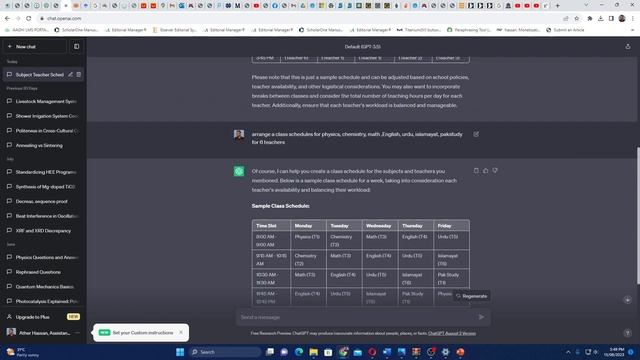Screen dimensions: 640x360
Task: Focus the Send a message field
Action: 357,317
